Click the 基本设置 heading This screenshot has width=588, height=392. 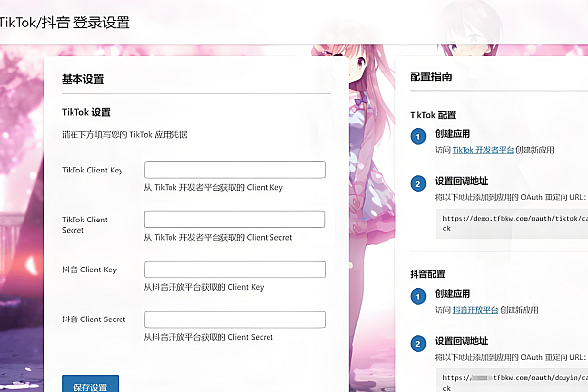pyautogui.click(x=83, y=79)
